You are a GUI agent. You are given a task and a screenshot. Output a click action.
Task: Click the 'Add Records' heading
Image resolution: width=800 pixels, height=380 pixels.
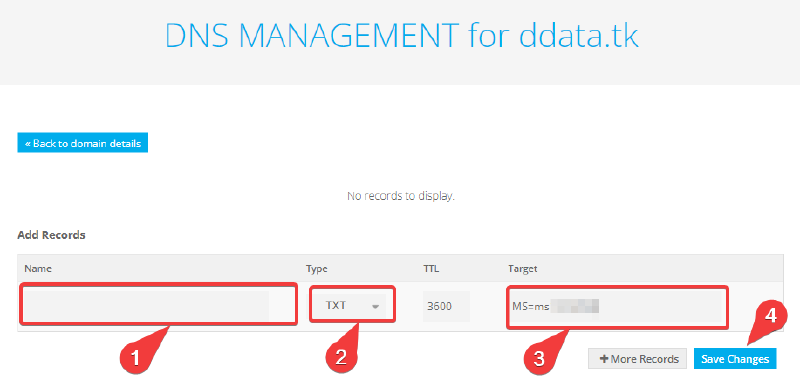52,235
